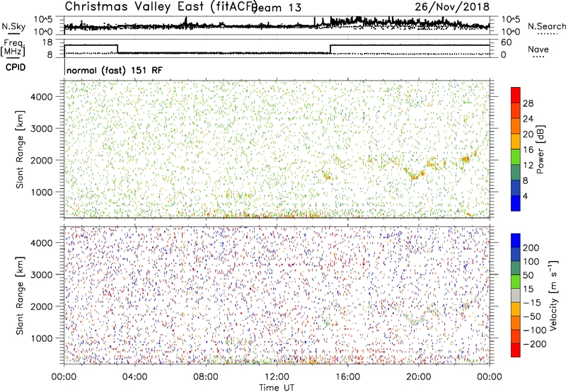This screenshot has width=566, height=392.
Task: Click the '4000' tick on power panel
Action: click(41, 97)
